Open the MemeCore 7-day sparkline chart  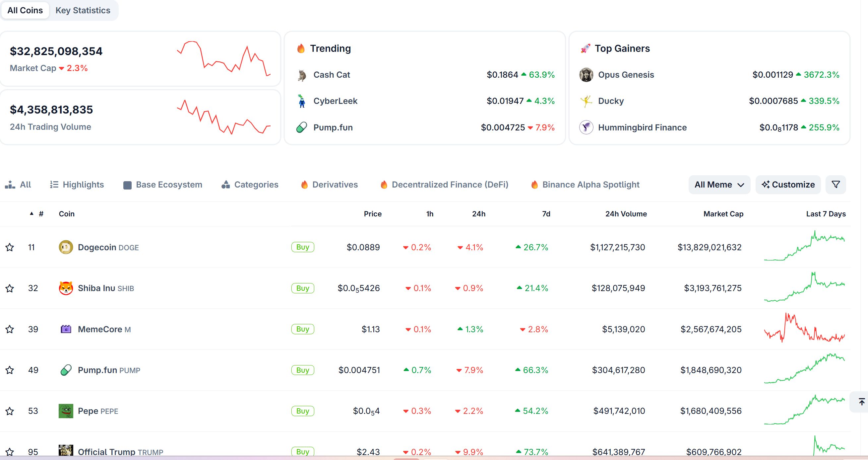point(804,328)
